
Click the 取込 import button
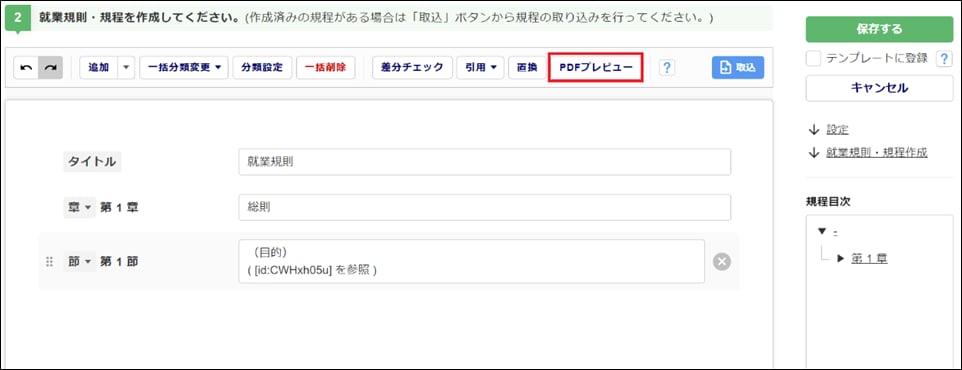click(x=738, y=67)
